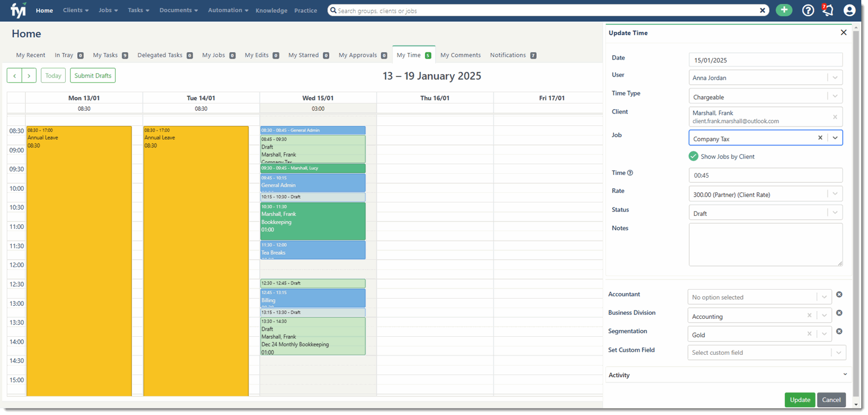Click Submit Drafts button
The image size is (868, 415).
pyautogui.click(x=93, y=75)
